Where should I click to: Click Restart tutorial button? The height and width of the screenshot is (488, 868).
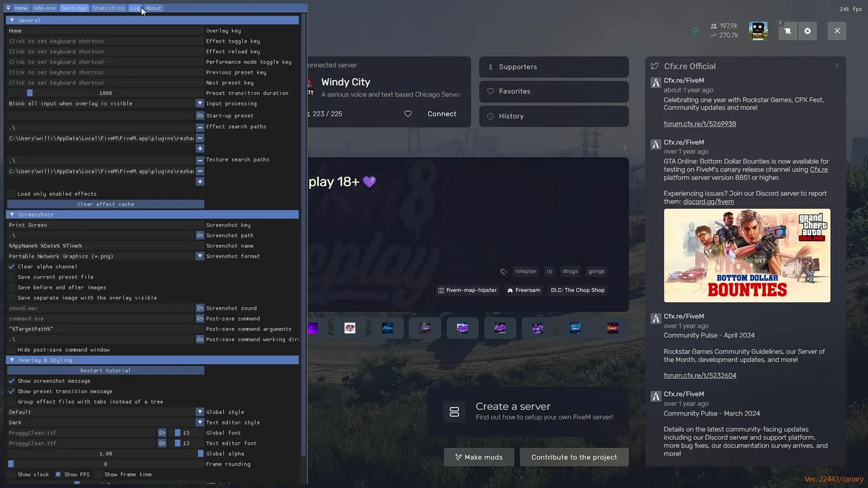[106, 371]
